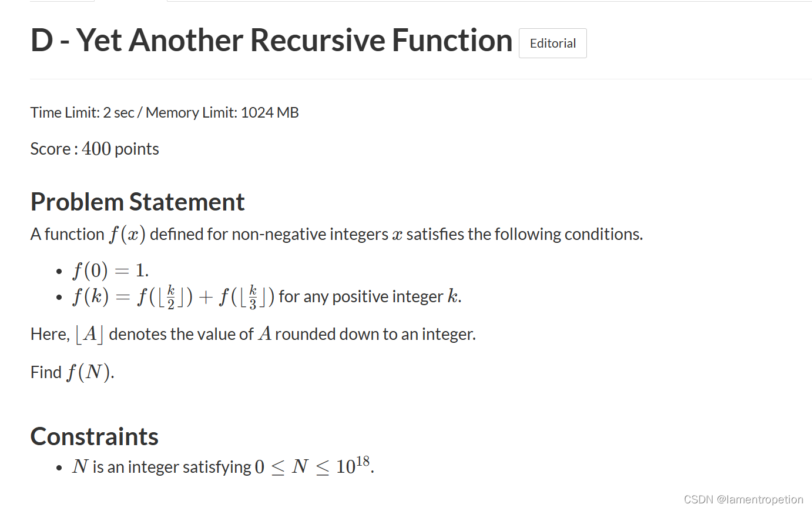Image resolution: width=812 pixels, height=511 pixels.
Task: Click the formula f(0) = 1
Action: (109, 270)
